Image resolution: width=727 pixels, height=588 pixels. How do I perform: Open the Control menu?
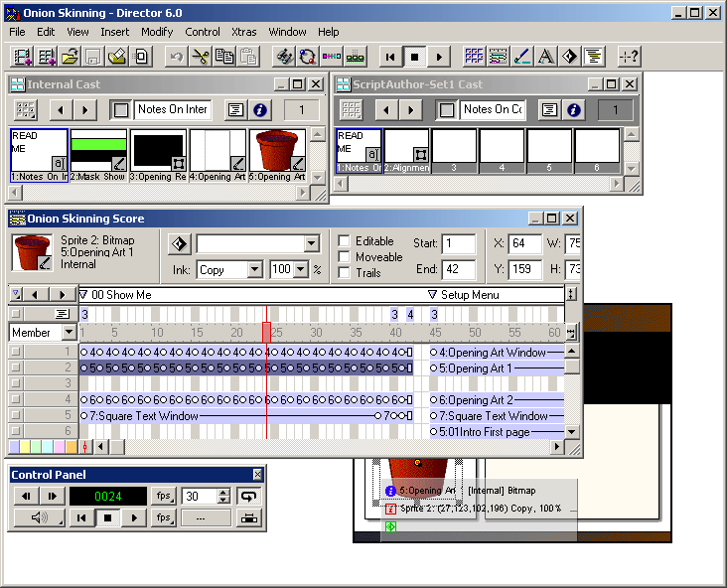(203, 32)
